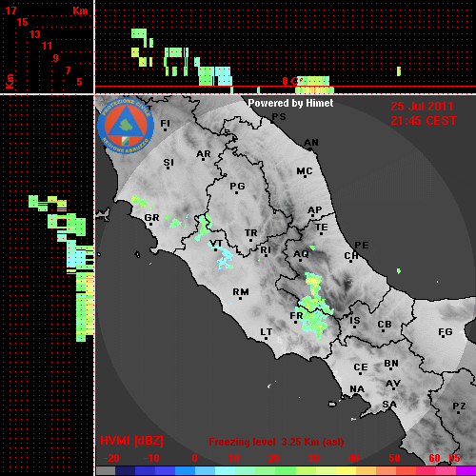This screenshot has height=476, width=476.
Task: Select the AQ city label
Action: (301, 254)
